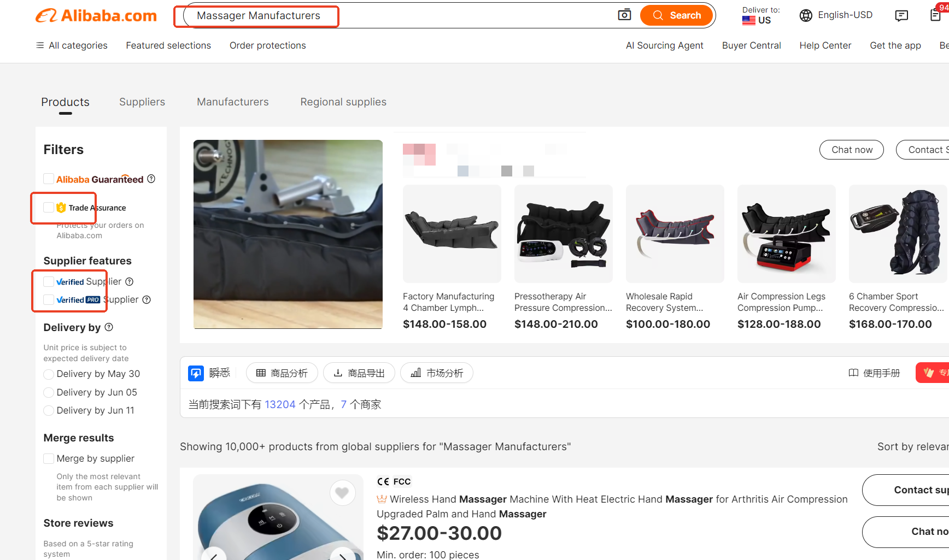Click the Delivery by help icon
Image resolution: width=949 pixels, height=560 pixels.
109,327
